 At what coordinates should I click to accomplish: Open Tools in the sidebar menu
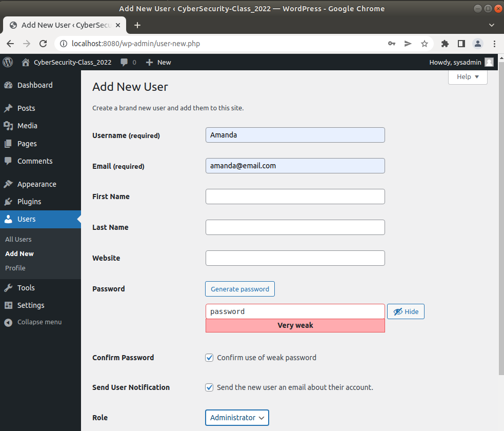tap(41, 288)
